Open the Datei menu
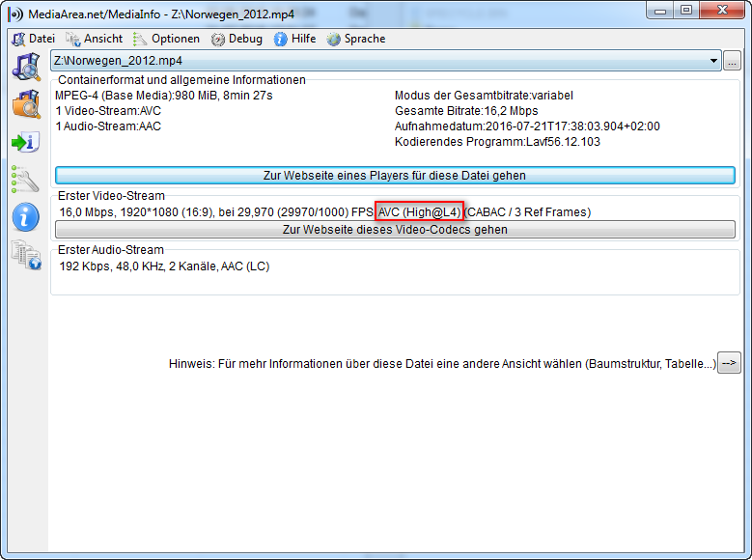 tap(33, 39)
